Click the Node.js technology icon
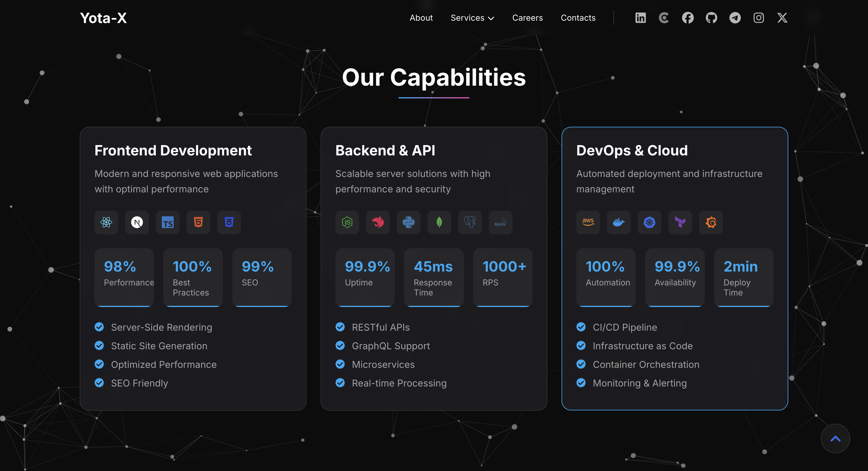868x471 pixels. (347, 222)
